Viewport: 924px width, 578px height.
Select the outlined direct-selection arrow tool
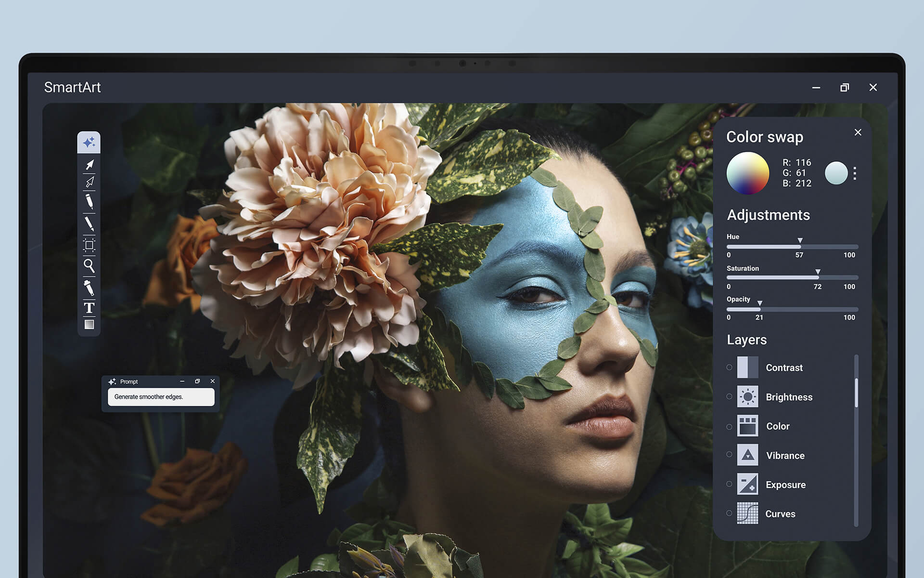(90, 182)
